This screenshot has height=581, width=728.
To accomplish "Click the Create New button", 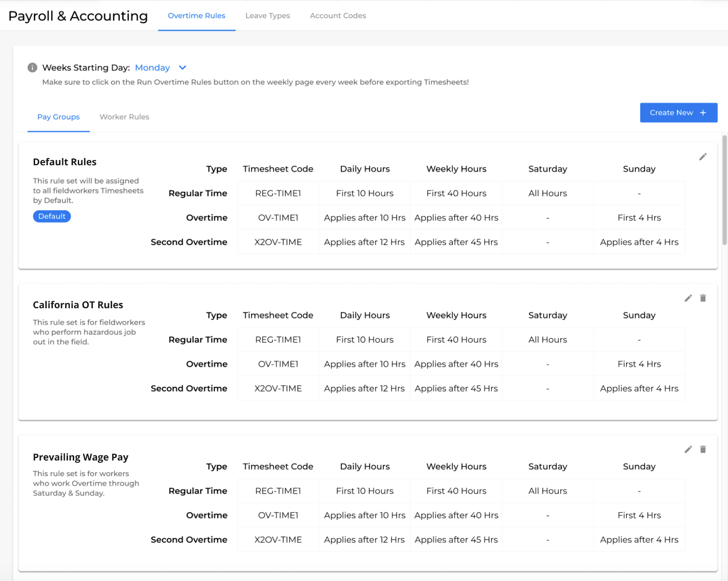I will (x=678, y=113).
